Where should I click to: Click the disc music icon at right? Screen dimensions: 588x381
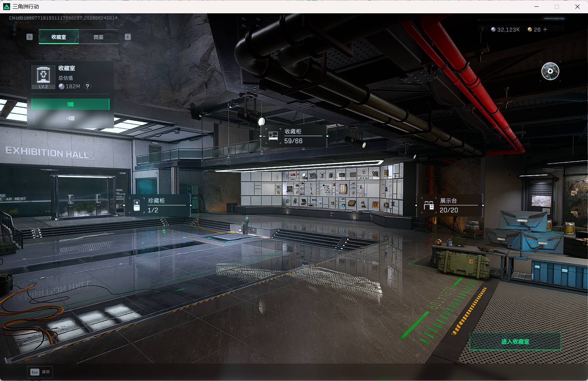point(550,71)
